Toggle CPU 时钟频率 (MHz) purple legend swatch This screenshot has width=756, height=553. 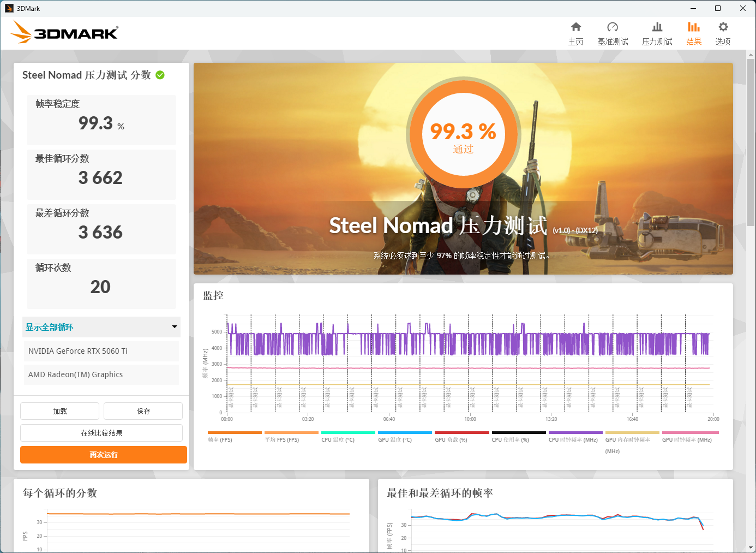point(575,433)
